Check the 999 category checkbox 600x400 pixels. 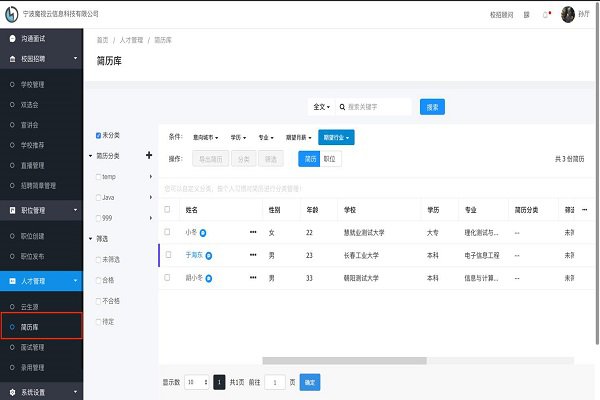click(98, 218)
